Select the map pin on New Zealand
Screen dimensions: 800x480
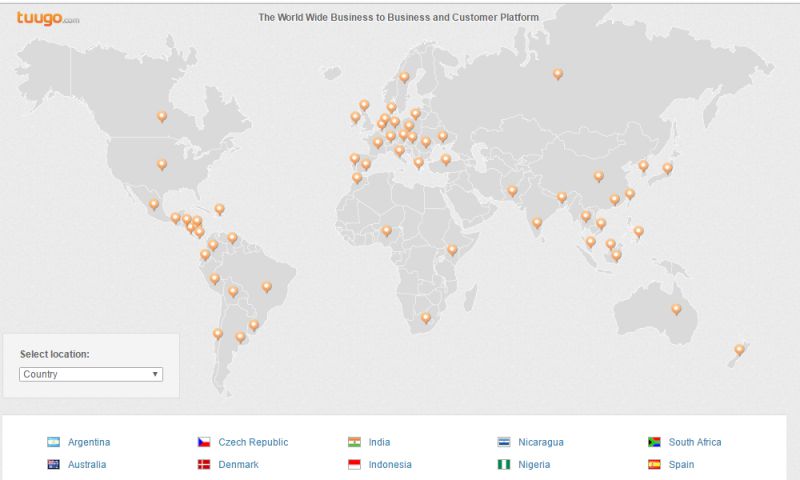(739, 350)
